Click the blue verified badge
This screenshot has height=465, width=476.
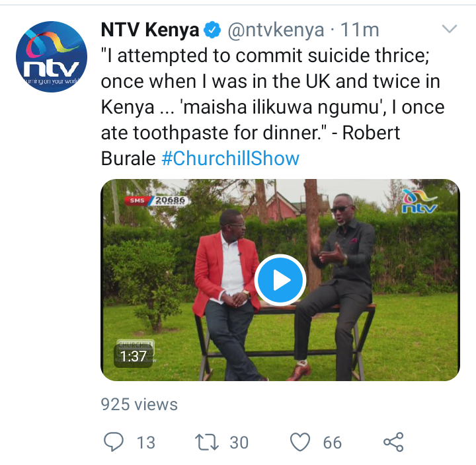pos(212,30)
